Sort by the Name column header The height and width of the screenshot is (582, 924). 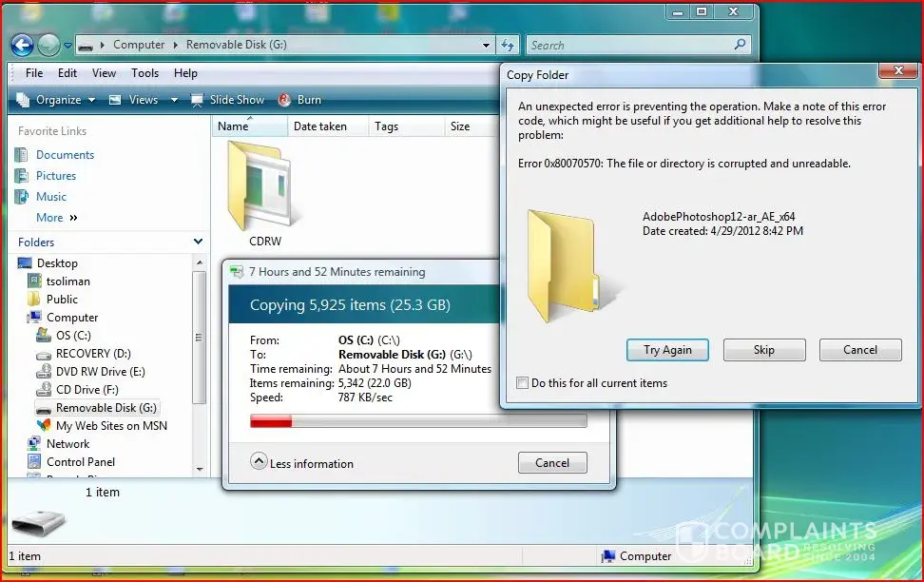click(x=249, y=126)
